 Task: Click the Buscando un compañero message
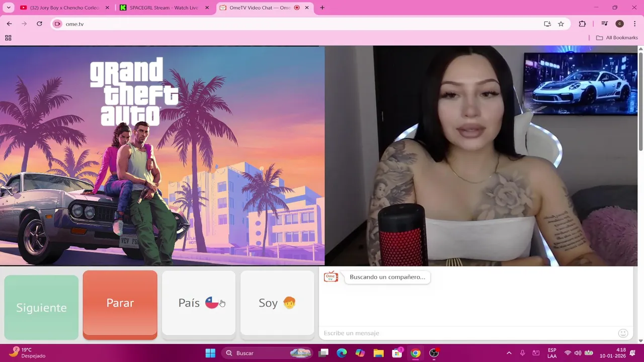(x=387, y=277)
